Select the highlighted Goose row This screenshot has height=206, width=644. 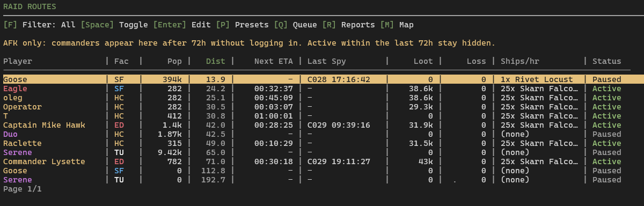coord(322,79)
